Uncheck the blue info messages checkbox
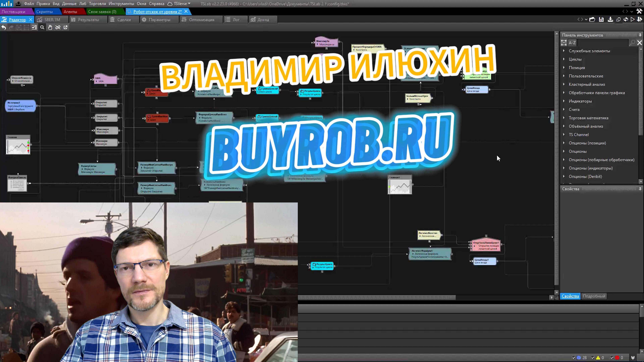Viewport: 644px width, 362px height. click(574, 358)
